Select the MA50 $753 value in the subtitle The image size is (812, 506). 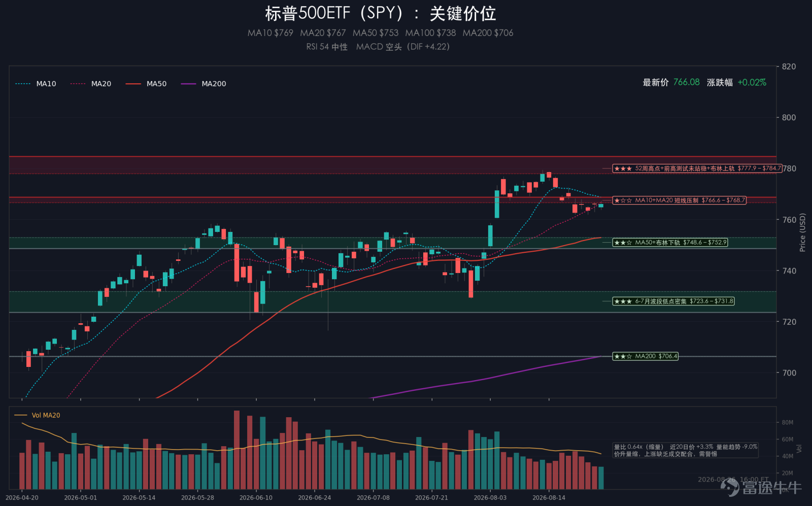[376, 33]
